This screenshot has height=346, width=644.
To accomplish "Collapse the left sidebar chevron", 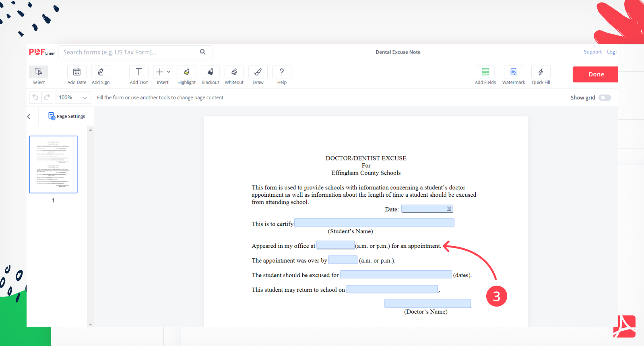I will [29, 116].
